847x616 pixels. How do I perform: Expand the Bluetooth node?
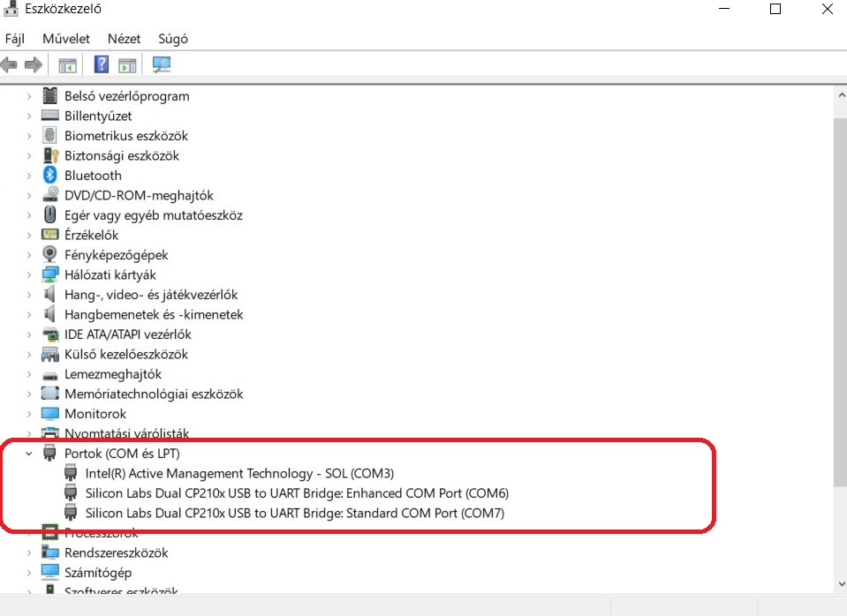28,176
